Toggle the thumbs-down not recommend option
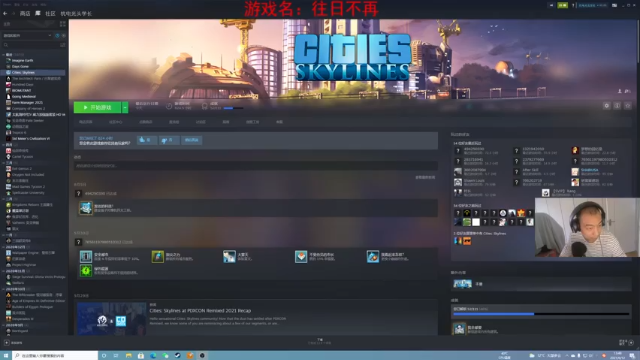 click(169, 140)
